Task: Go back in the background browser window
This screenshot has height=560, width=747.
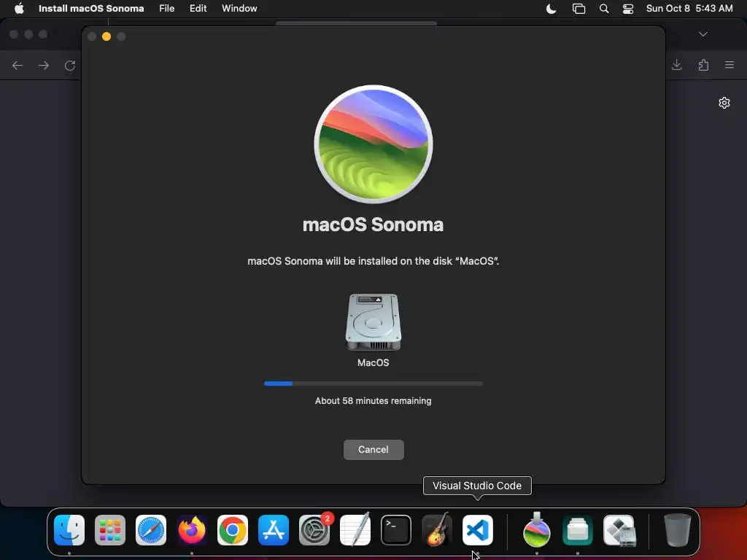Action: click(x=18, y=65)
